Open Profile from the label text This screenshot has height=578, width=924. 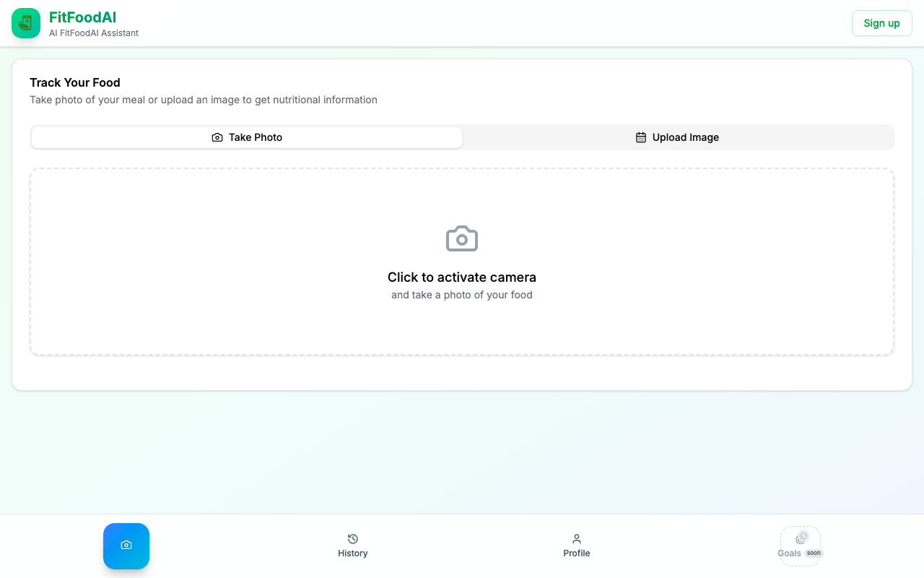577,553
